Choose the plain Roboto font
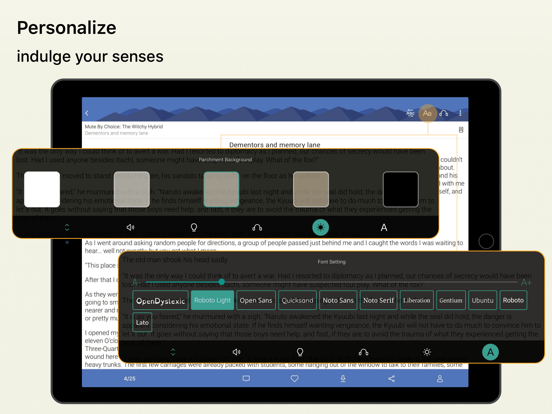This screenshot has height=414, width=552. pyautogui.click(x=513, y=300)
